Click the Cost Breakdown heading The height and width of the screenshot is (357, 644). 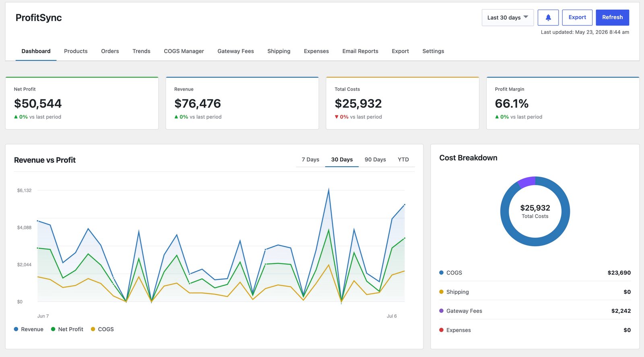point(468,158)
